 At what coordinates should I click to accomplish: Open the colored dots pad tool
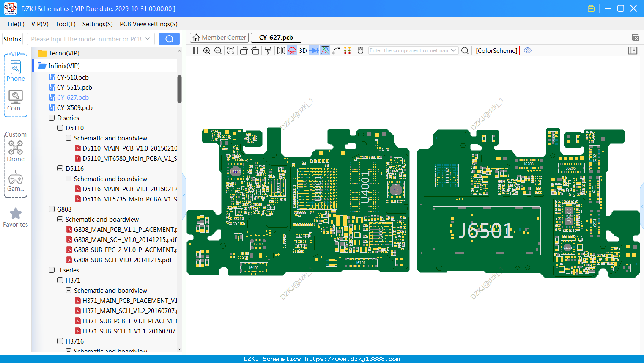click(x=348, y=50)
